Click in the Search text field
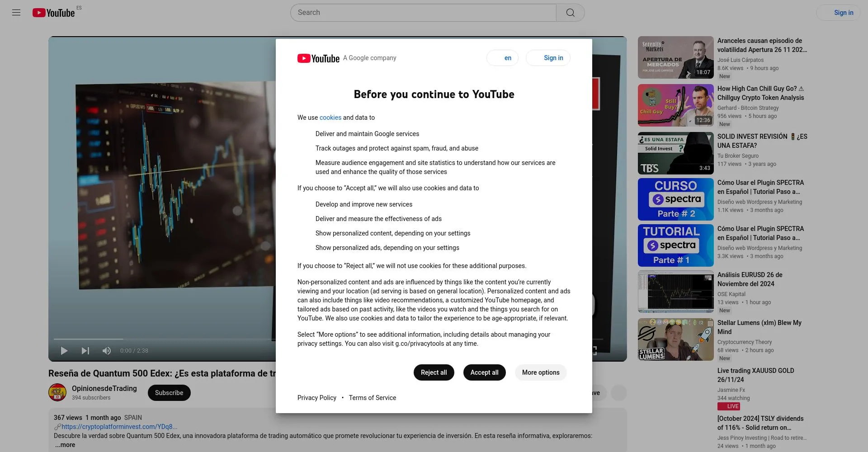Screen dimensions: 868x452 pos(423,13)
